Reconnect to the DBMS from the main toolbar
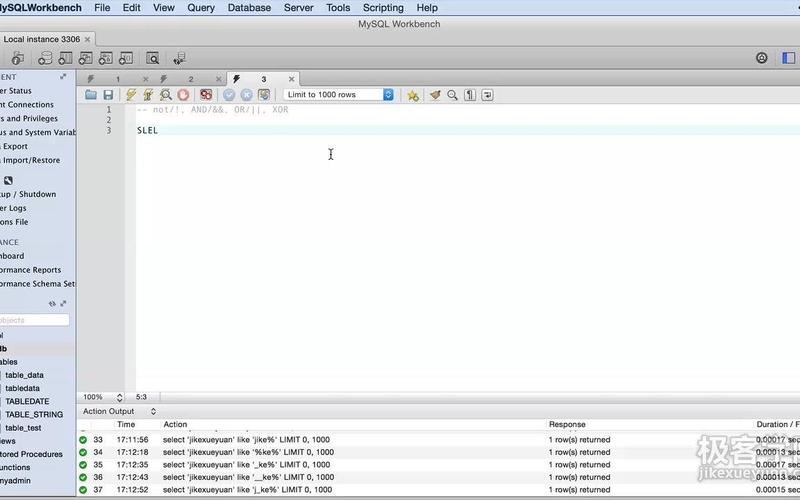 [x=180, y=58]
